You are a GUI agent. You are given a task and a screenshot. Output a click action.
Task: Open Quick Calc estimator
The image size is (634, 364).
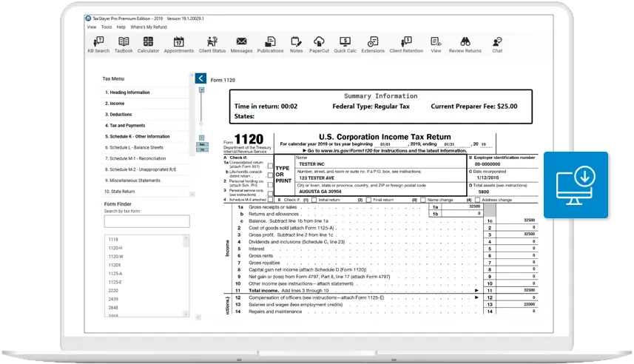point(345,44)
